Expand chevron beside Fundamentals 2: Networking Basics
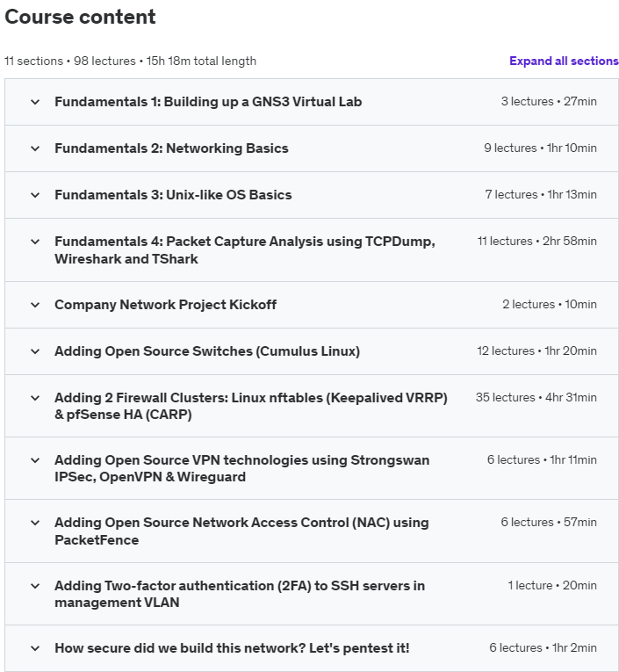The image size is (619, 672). coord(35,148)
